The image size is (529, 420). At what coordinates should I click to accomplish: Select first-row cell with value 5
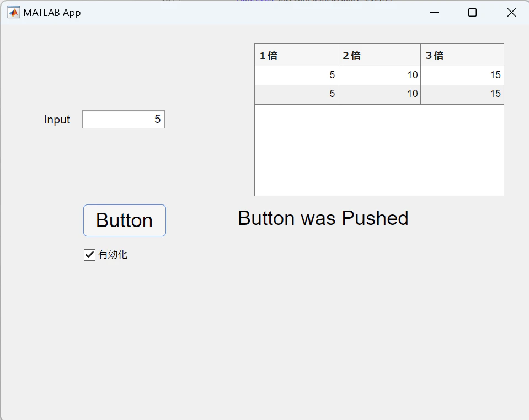296,75
